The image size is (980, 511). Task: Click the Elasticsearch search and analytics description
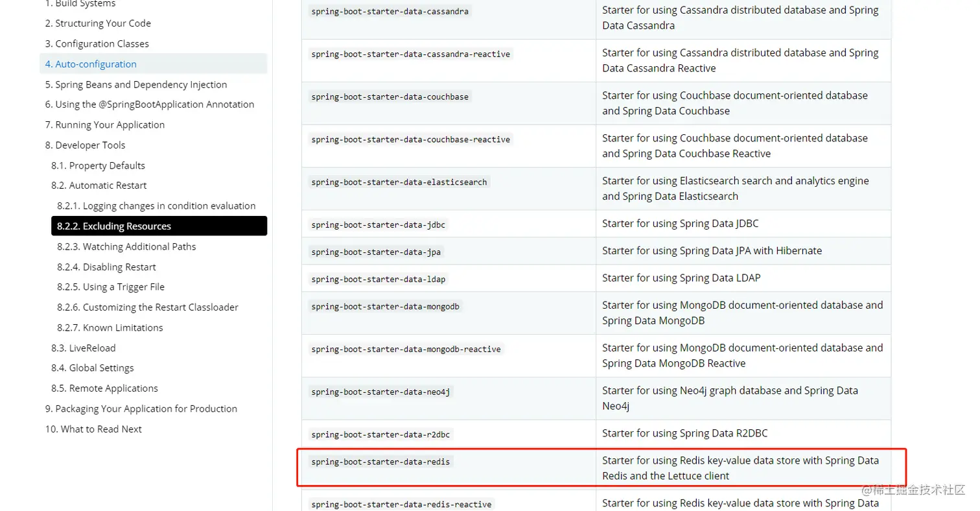pos(736,189)
